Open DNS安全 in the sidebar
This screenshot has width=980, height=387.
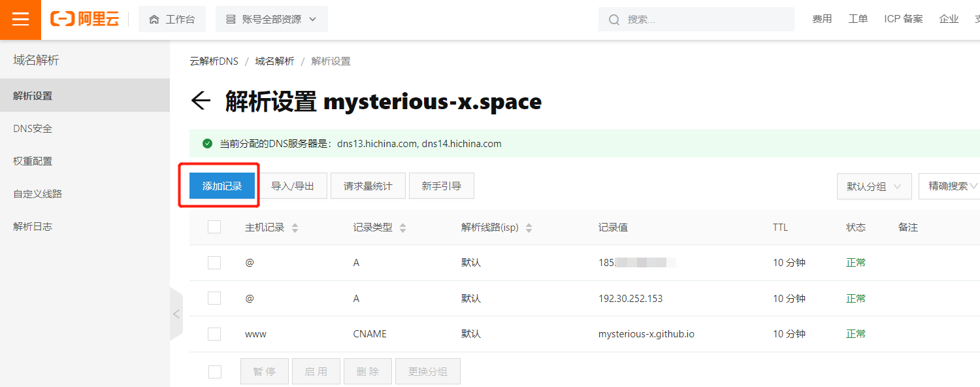click(x=33, y=129)
